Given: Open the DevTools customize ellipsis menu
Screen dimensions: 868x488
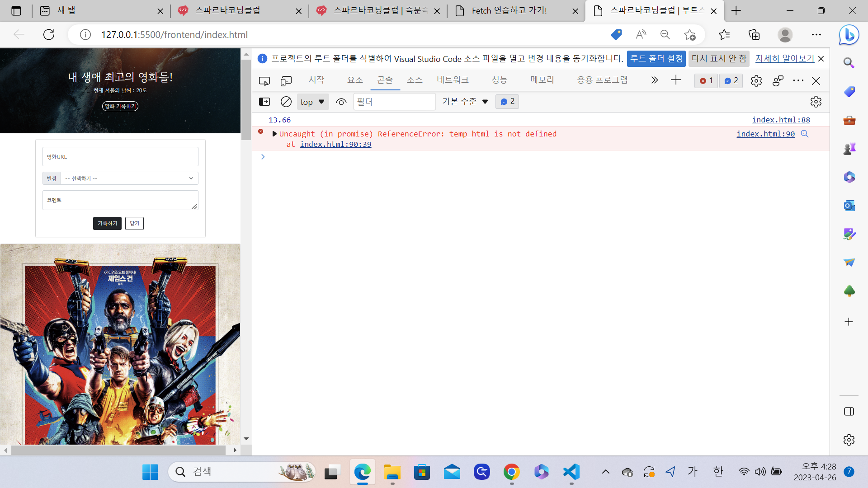Looking at the screenshot, I should (x=798, y=80).
